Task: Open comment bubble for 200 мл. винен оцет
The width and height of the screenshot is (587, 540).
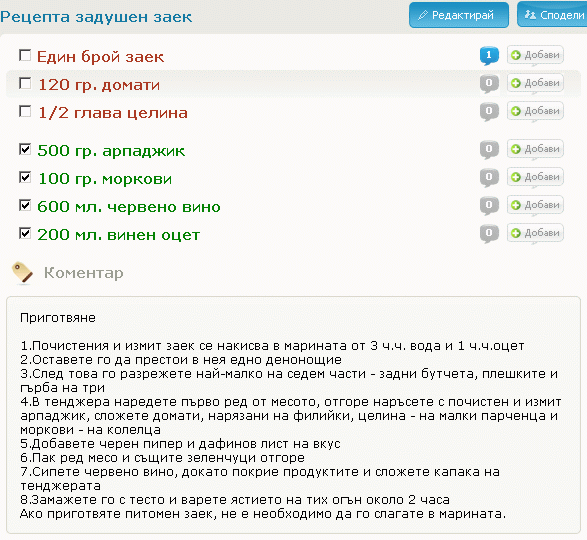Action: pos(489,234)
